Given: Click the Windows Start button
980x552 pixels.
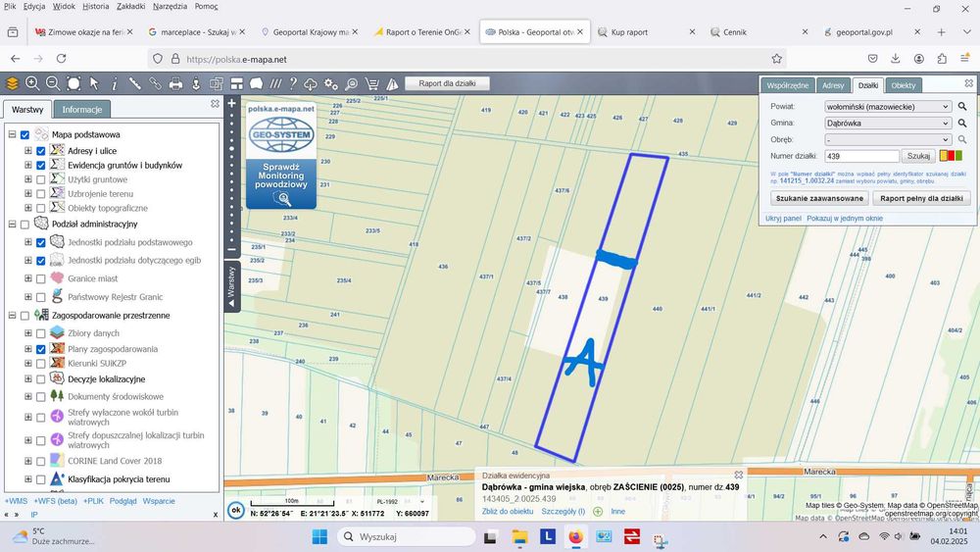Looking at the screenshot, I should pos(319,536).
